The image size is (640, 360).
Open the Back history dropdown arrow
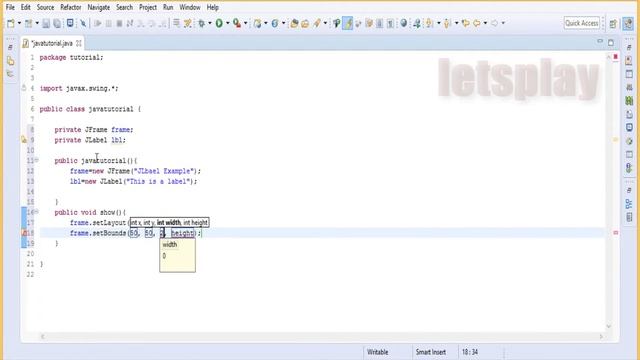click(485, 23)
